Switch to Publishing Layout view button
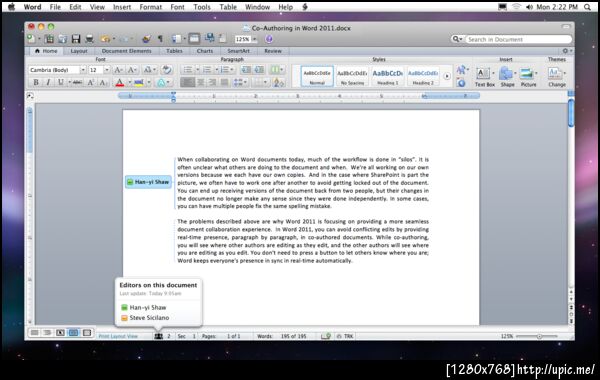The width and height of the screenshot is (600, 380). click(x=60, y=333)
